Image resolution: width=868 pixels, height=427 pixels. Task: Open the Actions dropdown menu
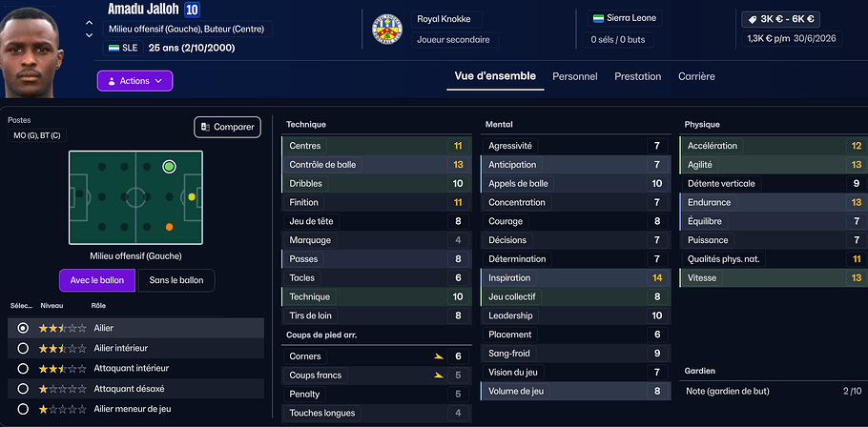(x=134, y=81)
